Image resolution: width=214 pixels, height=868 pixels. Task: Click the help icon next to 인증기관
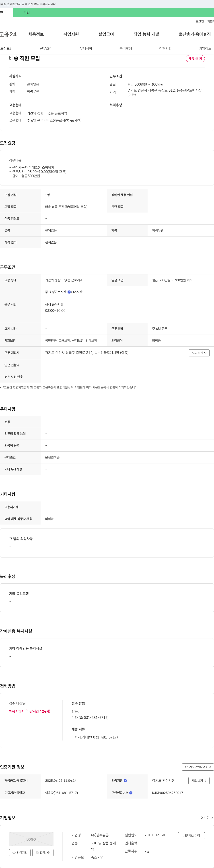point(125,781)
